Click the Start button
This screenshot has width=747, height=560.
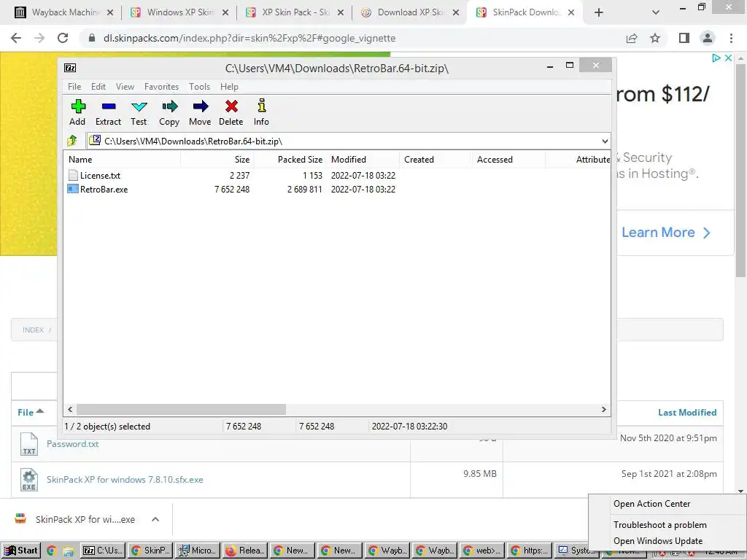[21, 551]
